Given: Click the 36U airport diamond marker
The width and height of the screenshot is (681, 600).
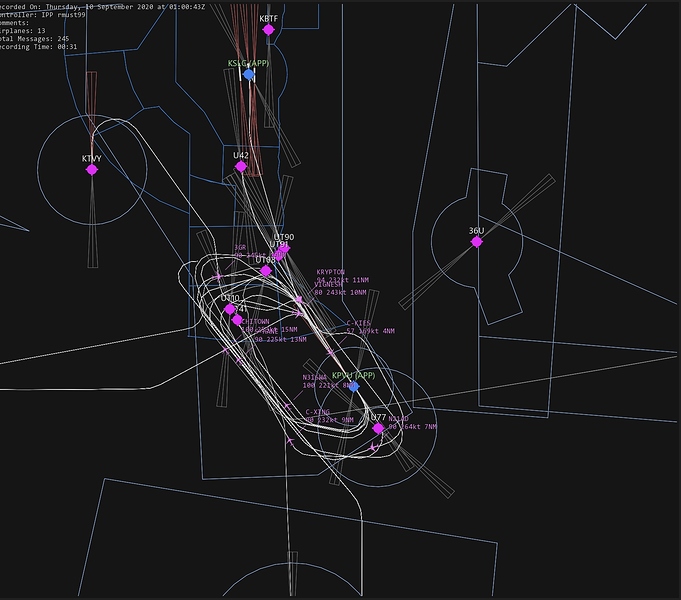Looking at the screenshot, I should point(476,242).
